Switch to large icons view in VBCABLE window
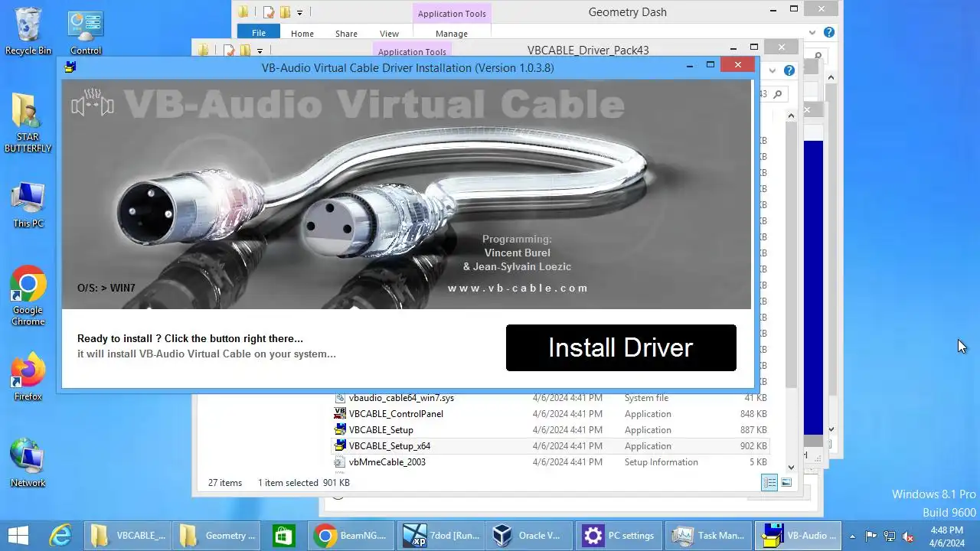Viewport: 980px width, 551px height. (786, 482)
